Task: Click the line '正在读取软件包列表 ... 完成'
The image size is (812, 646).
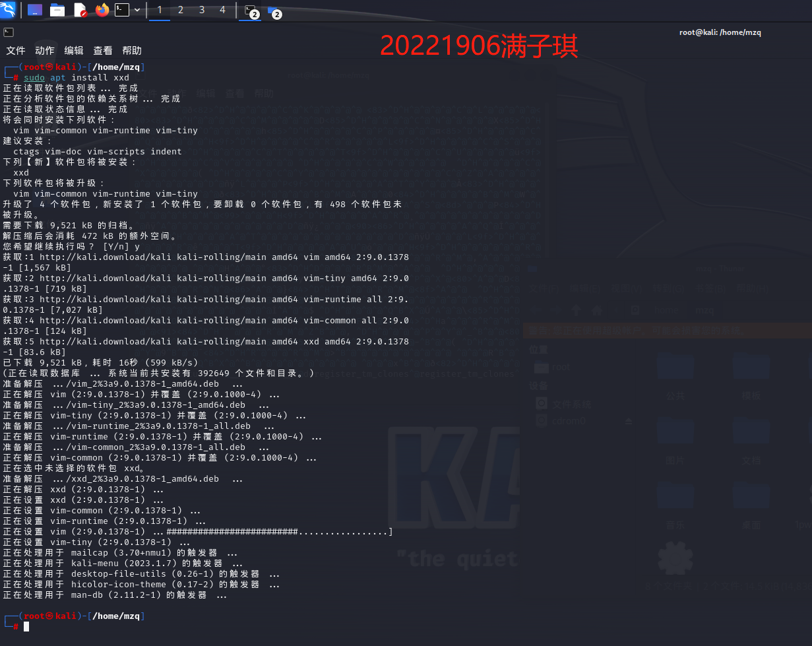Action: (71, 88)
